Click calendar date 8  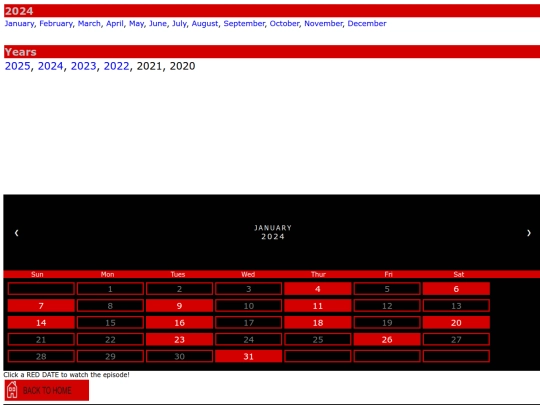[x=110, y=305]
